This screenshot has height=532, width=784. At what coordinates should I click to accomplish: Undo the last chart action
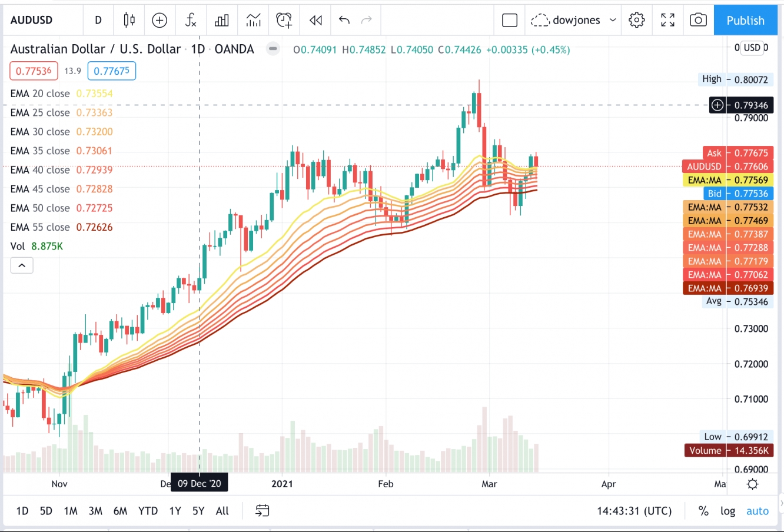344,20
